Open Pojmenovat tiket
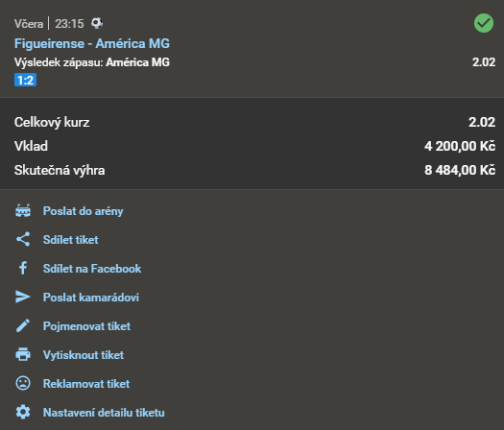504x430 pixels. click(x=86, y=326)
